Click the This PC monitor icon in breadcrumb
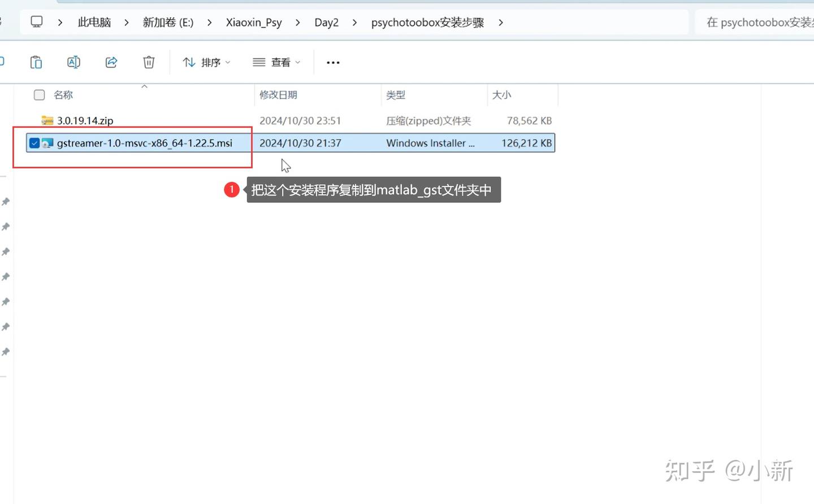814x504 pixels. 36,21
